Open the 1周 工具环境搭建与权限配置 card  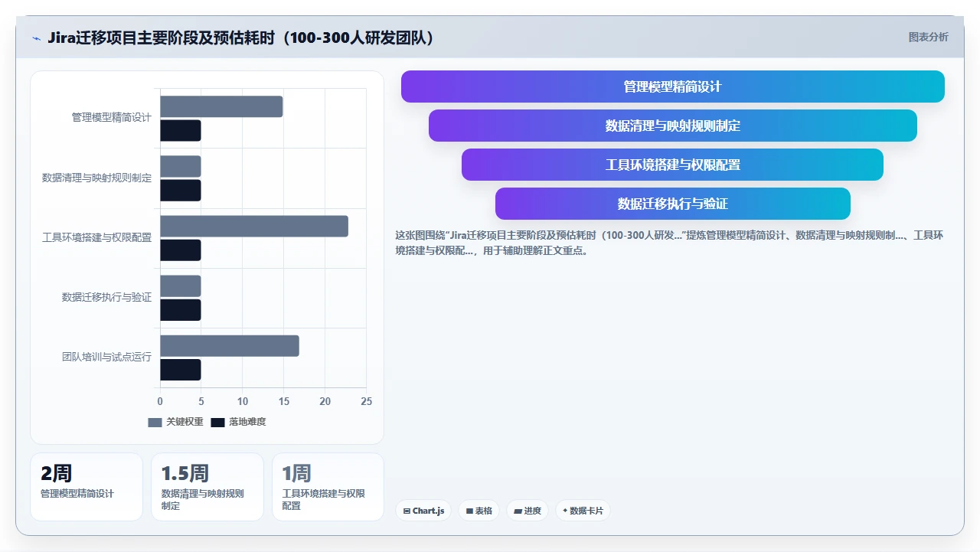328,487
